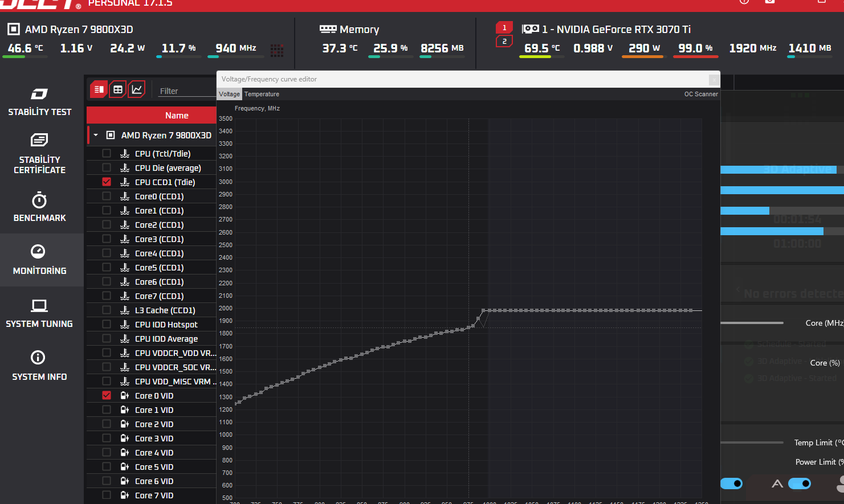Viewport: 844px width, 504px height.
Task: Click the voltage icon of Core 6 VID
Action: [125, 481]
